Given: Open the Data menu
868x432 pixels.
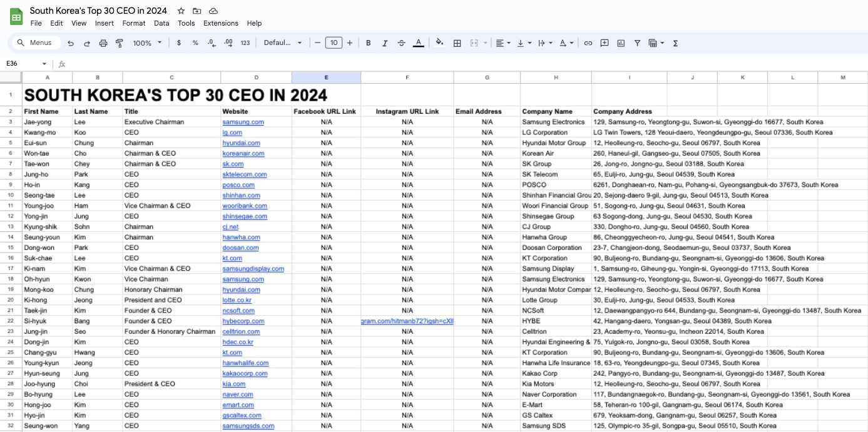Looking at the screenshot, I should click(161, 23).
